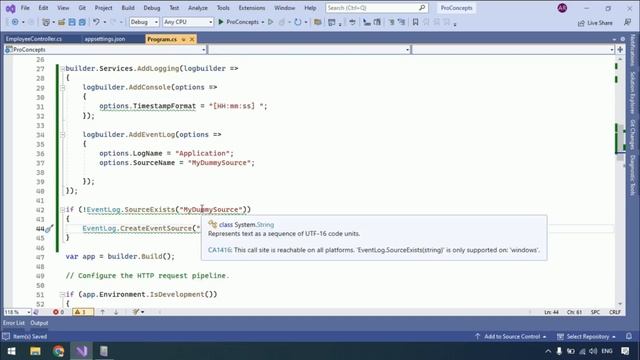Click the code cleanup broom icon

[136, 312]
